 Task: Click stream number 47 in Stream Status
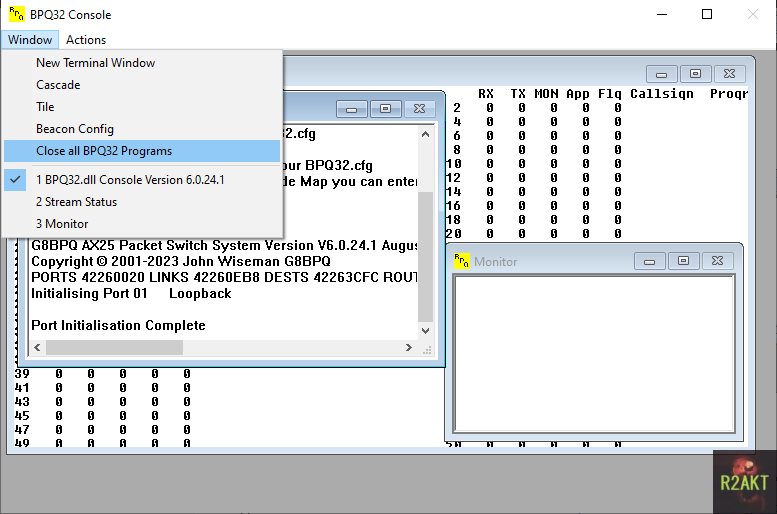click(x=22, y=429)
